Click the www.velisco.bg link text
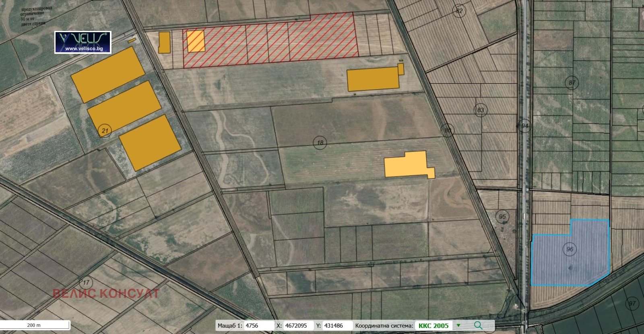The width and height of the screenshot is (644, 334). tap(84, 49)
